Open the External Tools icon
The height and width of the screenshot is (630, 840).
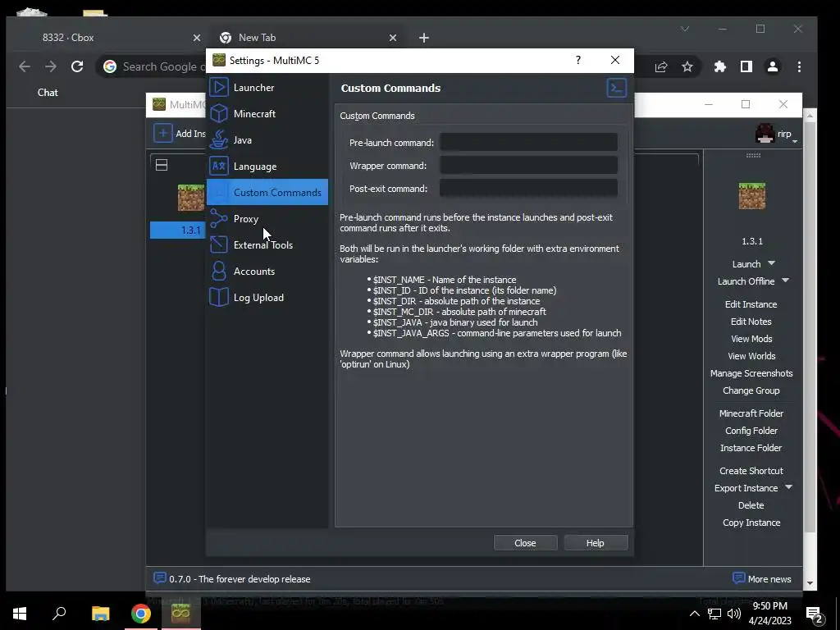coord(218,244)
